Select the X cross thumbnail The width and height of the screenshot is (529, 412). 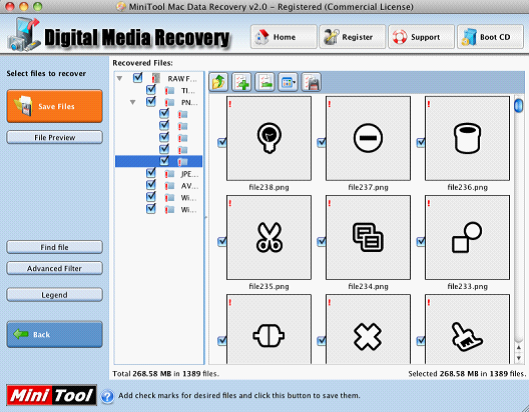click(368, 329)
